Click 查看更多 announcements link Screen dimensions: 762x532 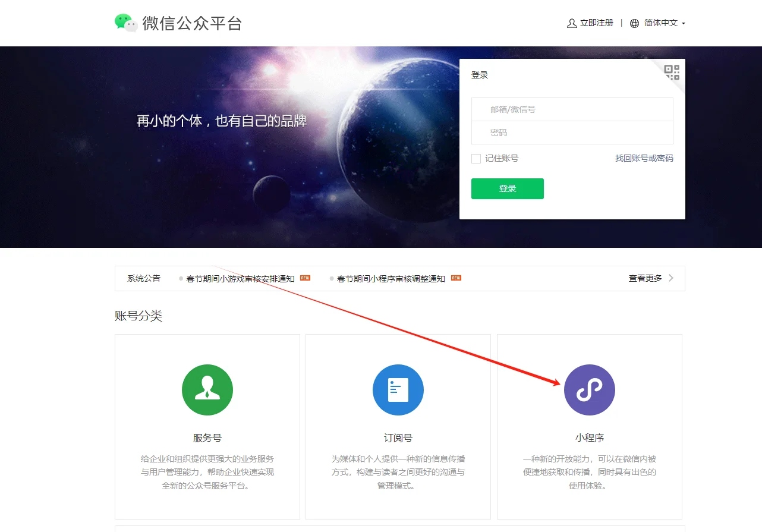(x=646, y=278)
